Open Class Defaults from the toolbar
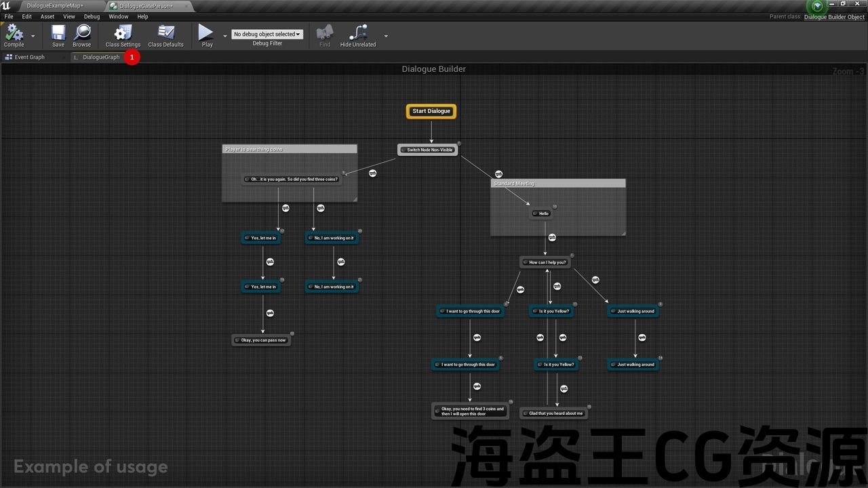868x488 pixels. pos(165,33)
